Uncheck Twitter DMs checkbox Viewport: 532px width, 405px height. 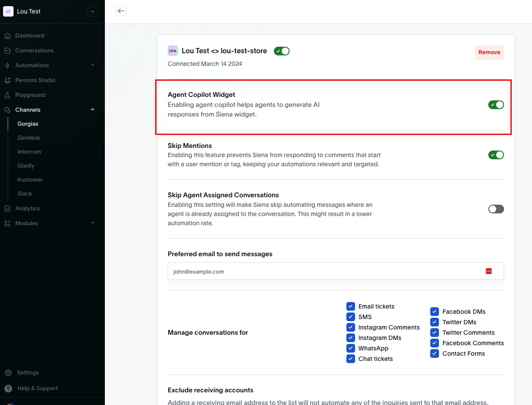click(x=435, y=322)
